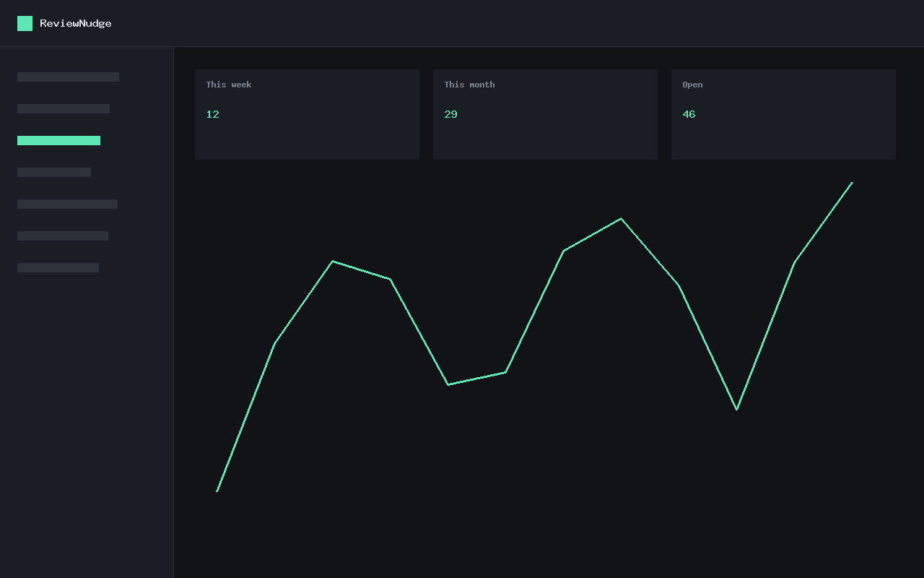This screenshot has width=924, height=578.
Task: Click the "Open" card label
Action: coord(692,85)
